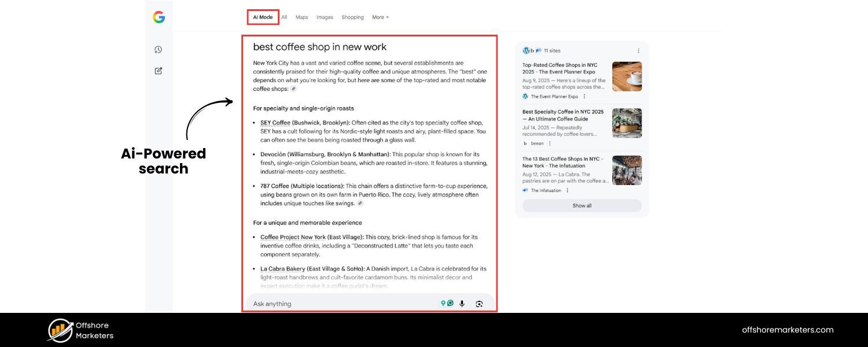Activate voice search with the microphone icon
The height and width of the screenshot is (347, 868).
coord(462,303)
